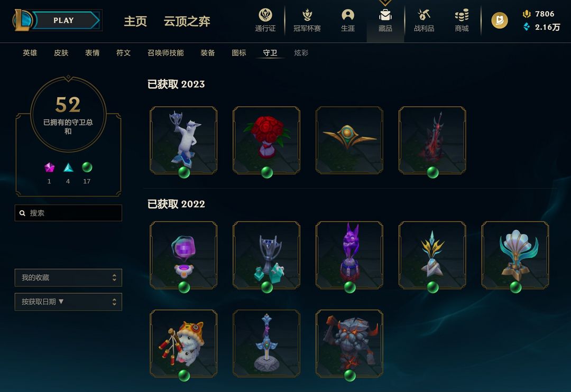Open the 冠军杯赛 clash icon

(x=307, y=15)
